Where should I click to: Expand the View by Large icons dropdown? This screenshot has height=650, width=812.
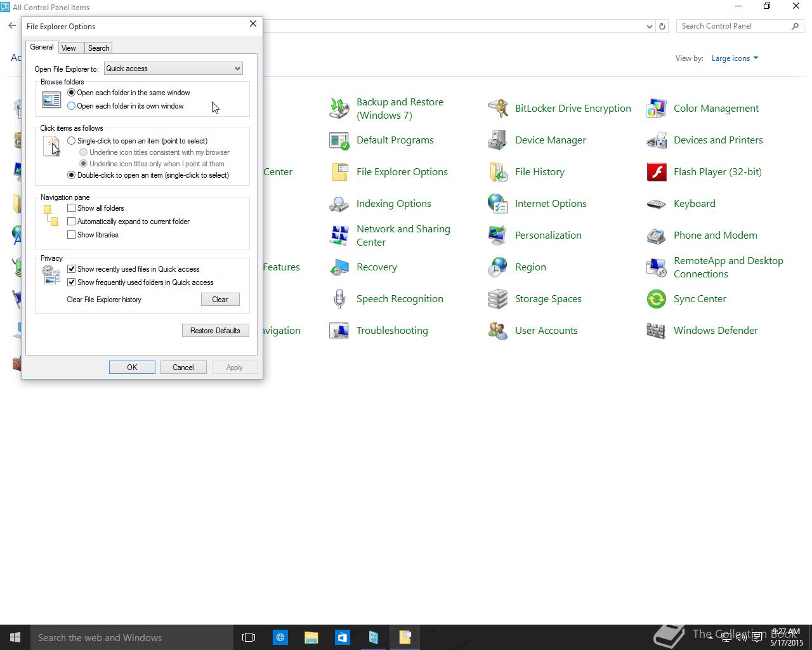point(735,58)
